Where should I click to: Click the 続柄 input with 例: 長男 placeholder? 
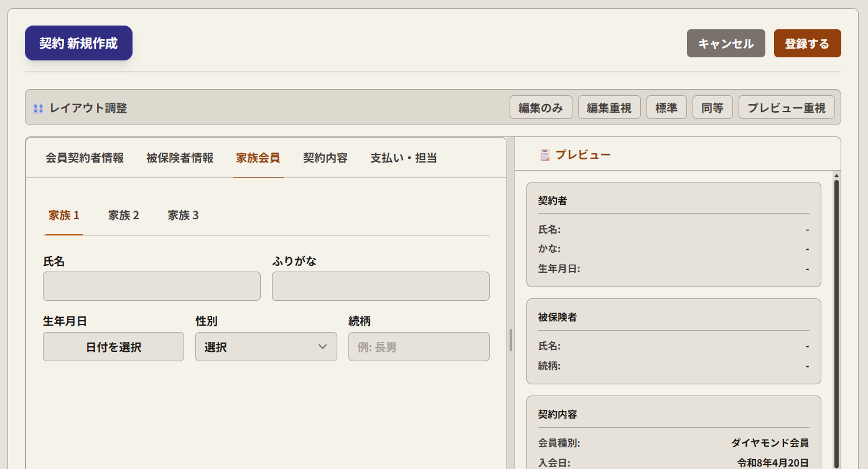pyautogui.click(x=418, y=346)
